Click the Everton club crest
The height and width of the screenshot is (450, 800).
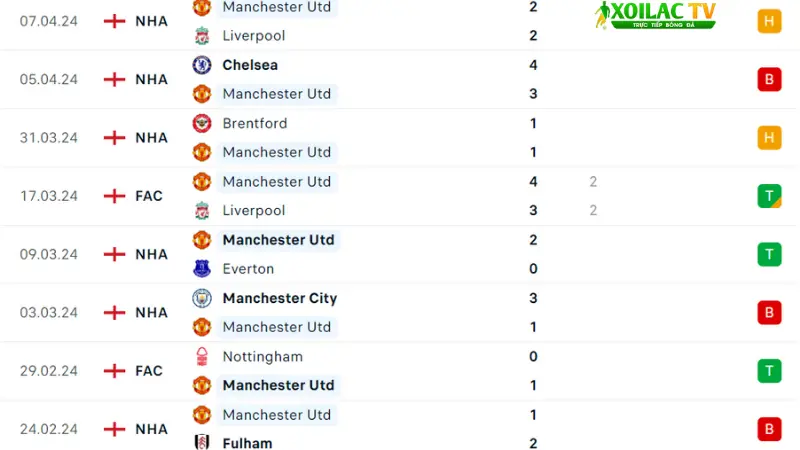tap(202, 268)
